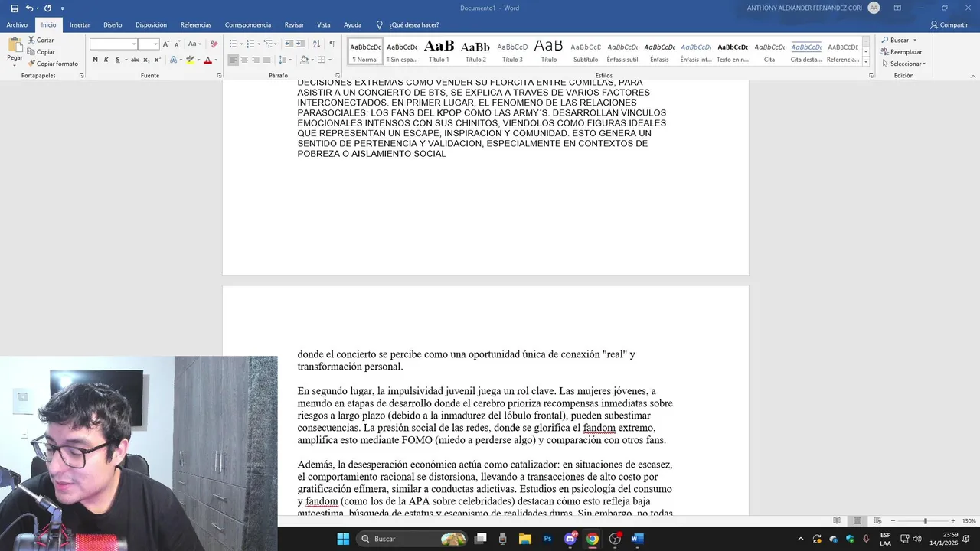980x551 pixels.
Task: Click the Save icon in quick access toolbar
Action: [x=15, y=8]
